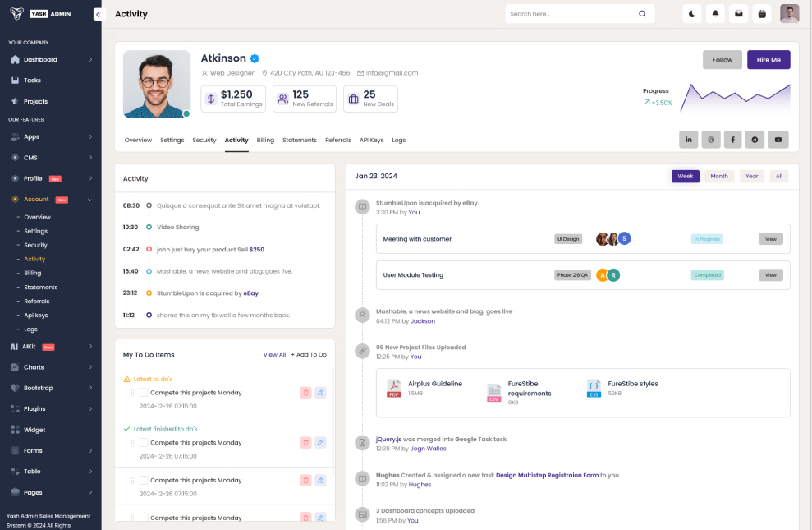
Task: View the User Module Testing task
Action: pyautogui.click(x=771, y=275)
